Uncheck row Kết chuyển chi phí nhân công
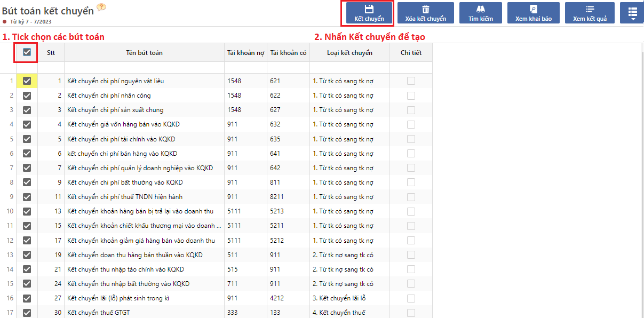 pos(27,96)
